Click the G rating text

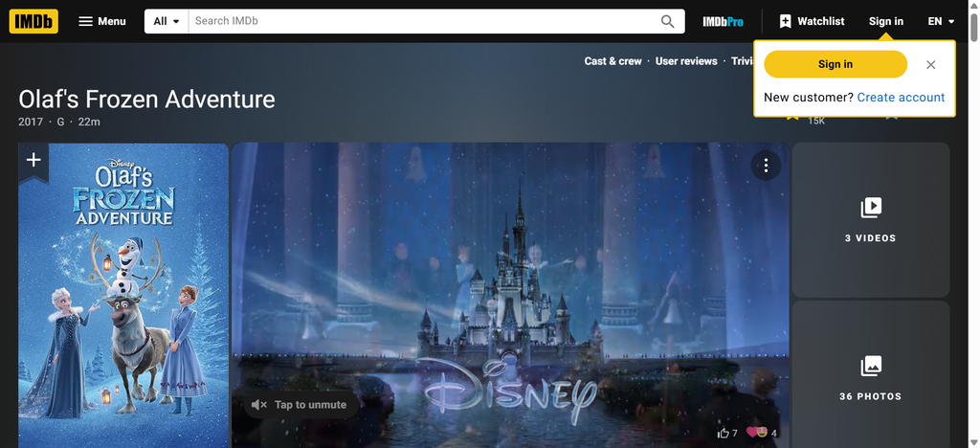point(60,122)
